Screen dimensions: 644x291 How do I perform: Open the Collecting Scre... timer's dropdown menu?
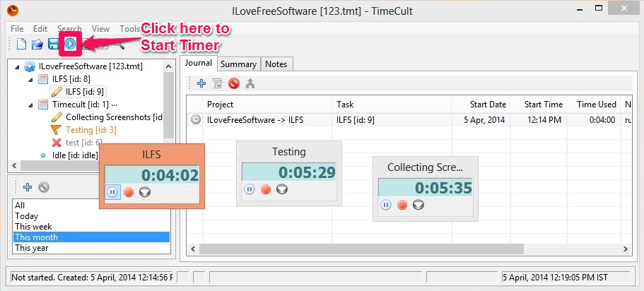[418, 204]
